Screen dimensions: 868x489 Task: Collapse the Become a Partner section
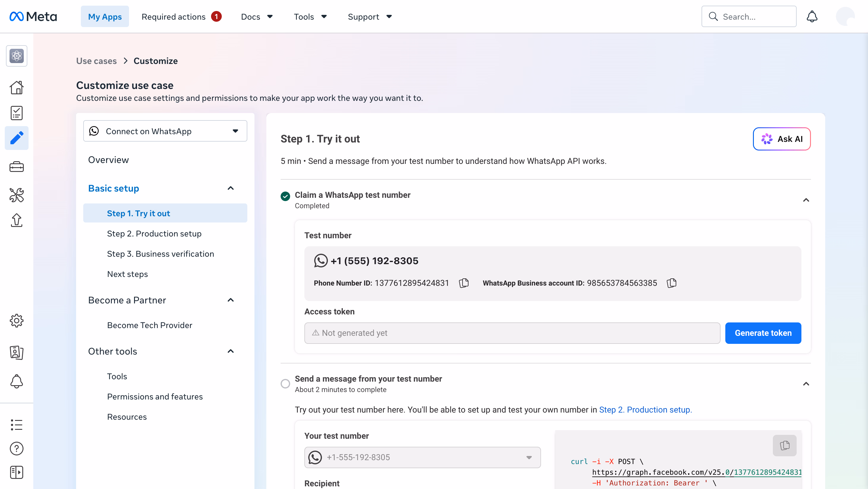point(231,300)
